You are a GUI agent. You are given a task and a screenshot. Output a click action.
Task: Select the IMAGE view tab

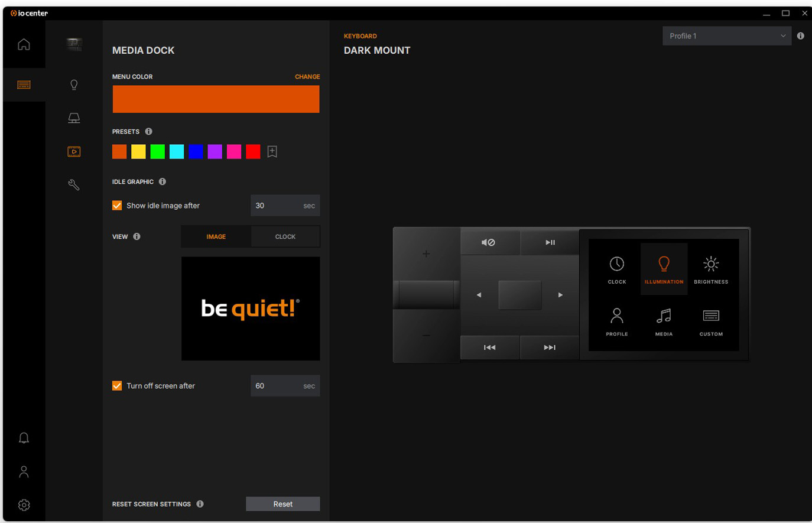[x=216, y=236]
